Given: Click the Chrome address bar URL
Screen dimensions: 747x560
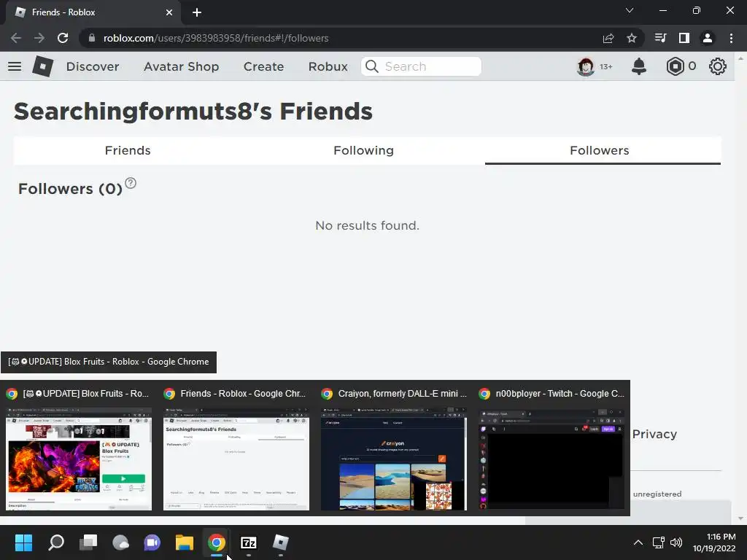Looking at the screenshot, I should pyautogui.click(x=216, y=38).
